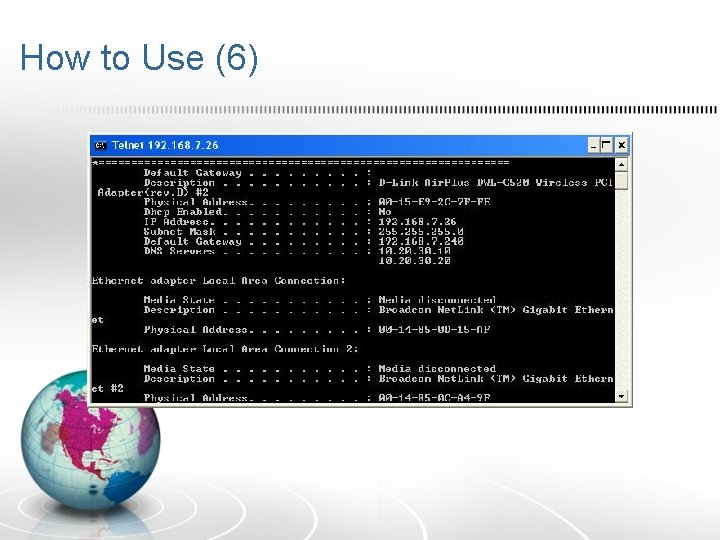Click the Subnet Mask value 255.255.255.0

click(421, 231)
